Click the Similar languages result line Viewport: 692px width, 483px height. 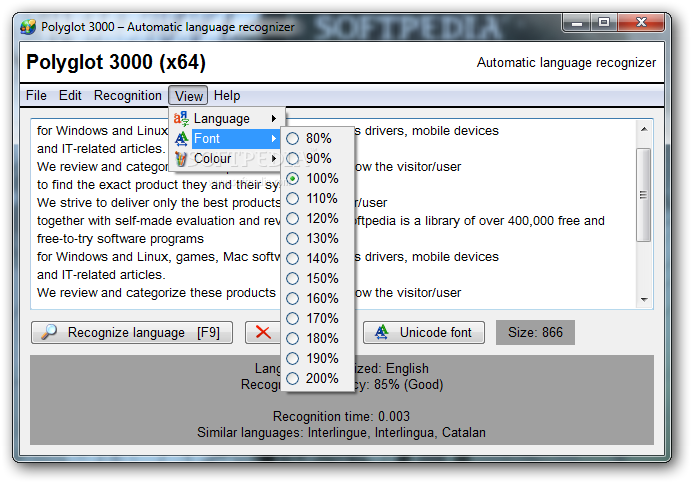point(341,432)
